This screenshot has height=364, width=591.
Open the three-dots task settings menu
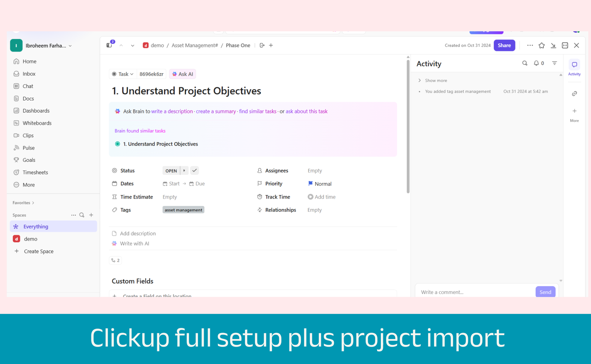(530, 45)
